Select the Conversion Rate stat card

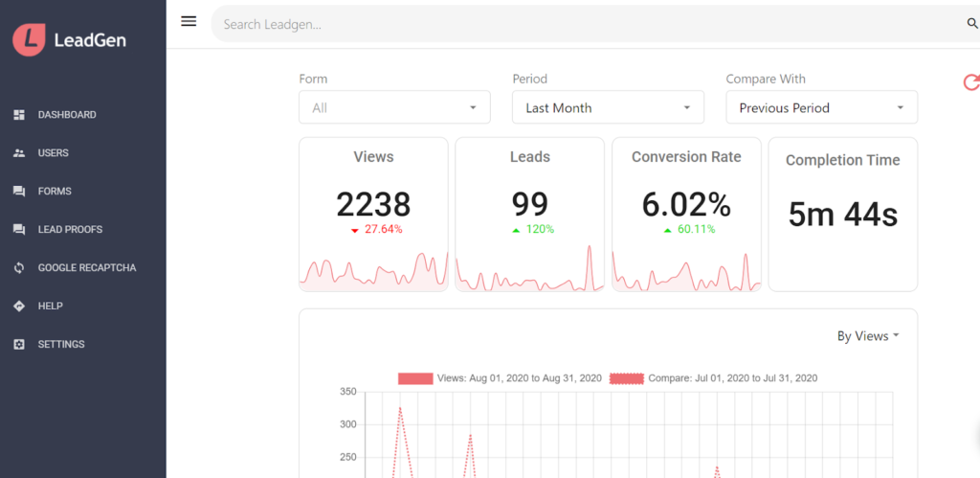point(686,215)
